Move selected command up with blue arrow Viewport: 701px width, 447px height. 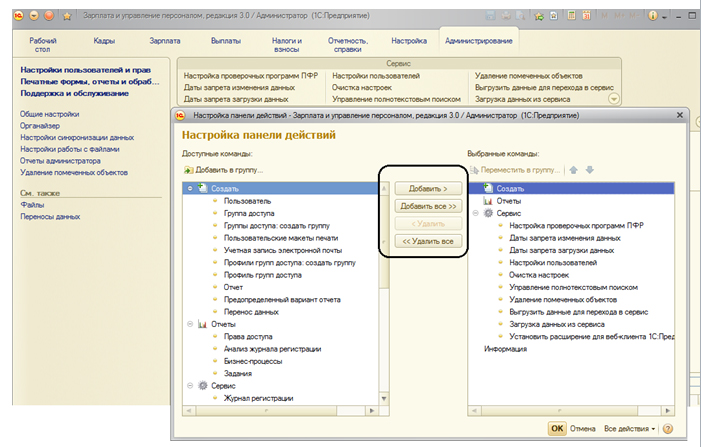tap(574, 170)
